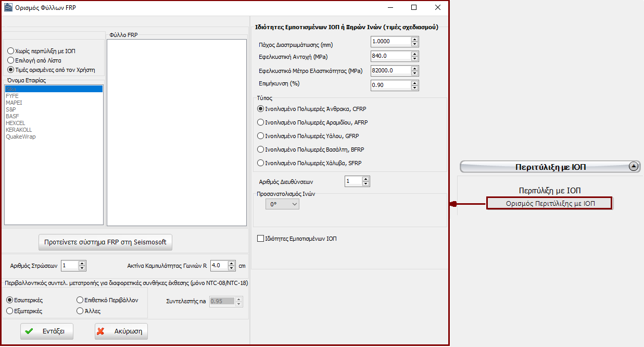Increase the Αριθμός Στρώσεων stepper value
644x347 pixels.
point(82,263)
